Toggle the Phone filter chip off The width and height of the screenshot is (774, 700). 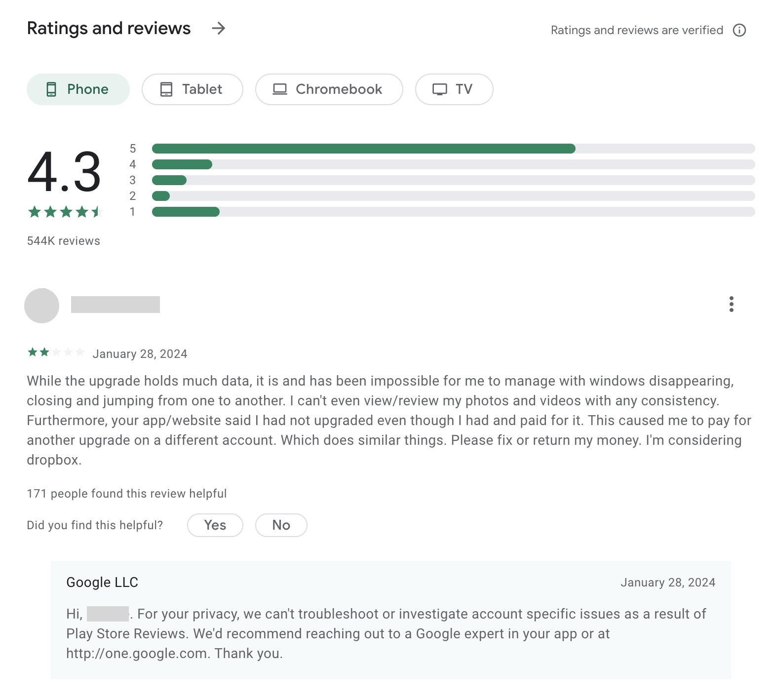click(x=78, y=89)
